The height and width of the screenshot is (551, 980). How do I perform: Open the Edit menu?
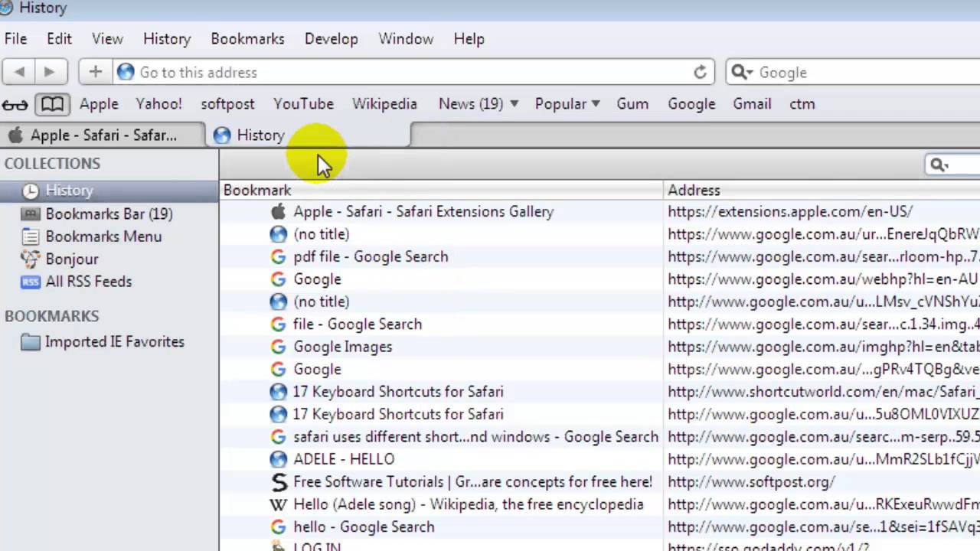coord(59,38)
